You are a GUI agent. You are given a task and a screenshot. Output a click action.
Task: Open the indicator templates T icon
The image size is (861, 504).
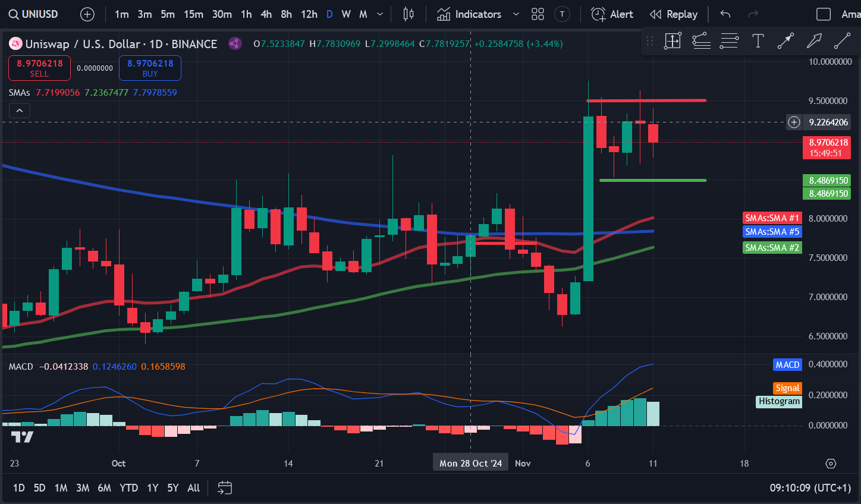(x=562, y=14)
